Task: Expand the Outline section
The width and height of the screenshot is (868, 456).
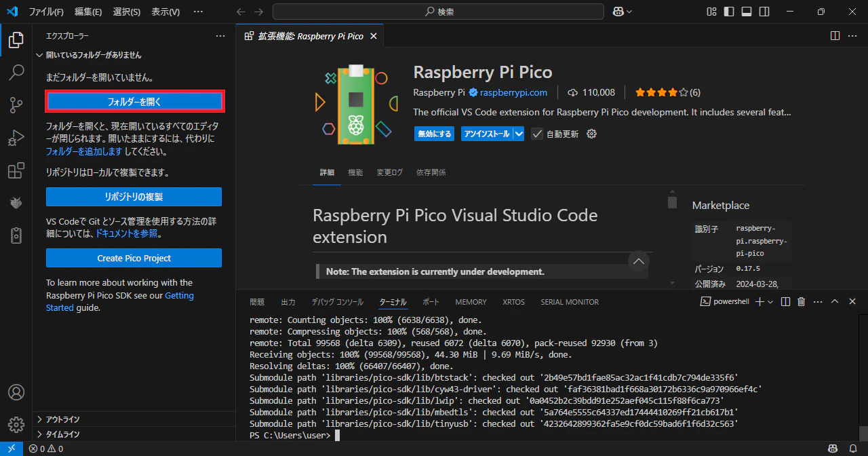Action: pyautogui.click(x=134, y=419)
